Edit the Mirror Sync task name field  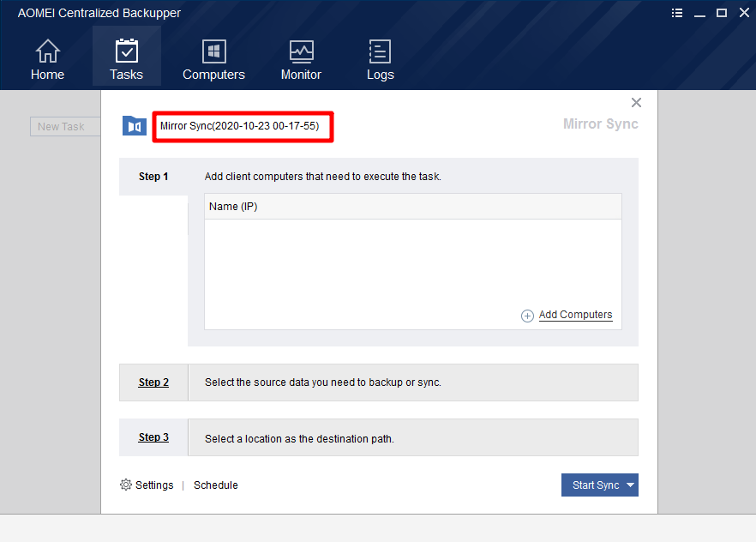point(243,127)
